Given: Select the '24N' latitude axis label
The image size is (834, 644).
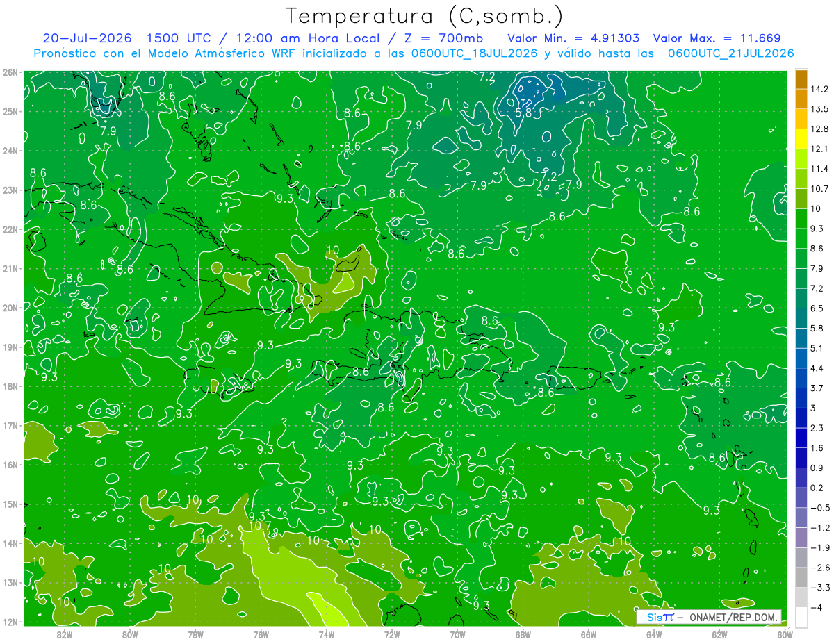Looking at the screenshot, I should point(10,151).
